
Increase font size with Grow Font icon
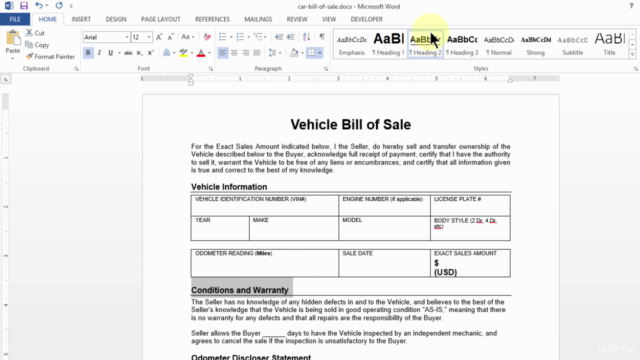[x=159, y=37]
